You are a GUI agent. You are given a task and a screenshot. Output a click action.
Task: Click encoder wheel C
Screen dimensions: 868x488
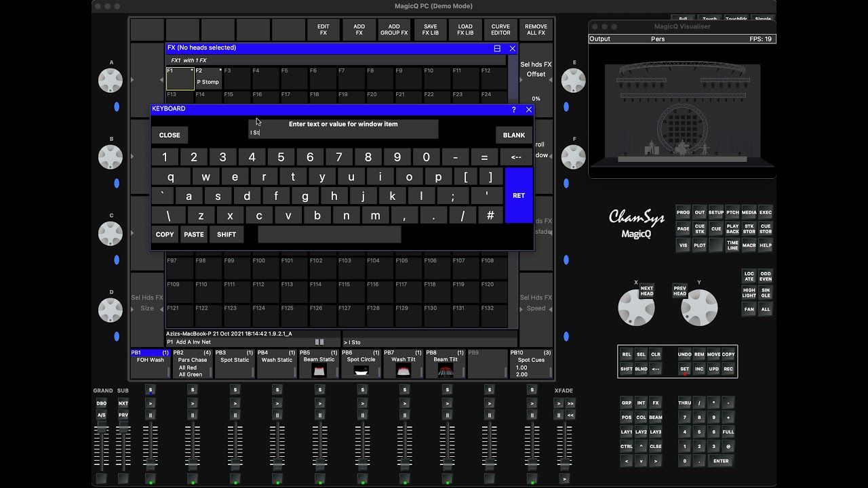click(x=111, y=234)
